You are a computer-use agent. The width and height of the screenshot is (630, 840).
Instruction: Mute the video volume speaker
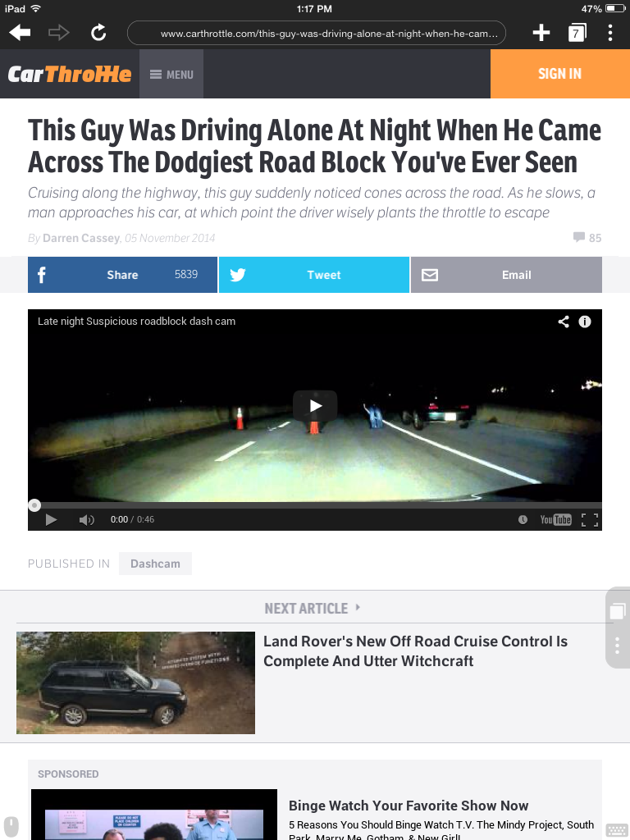86,519
